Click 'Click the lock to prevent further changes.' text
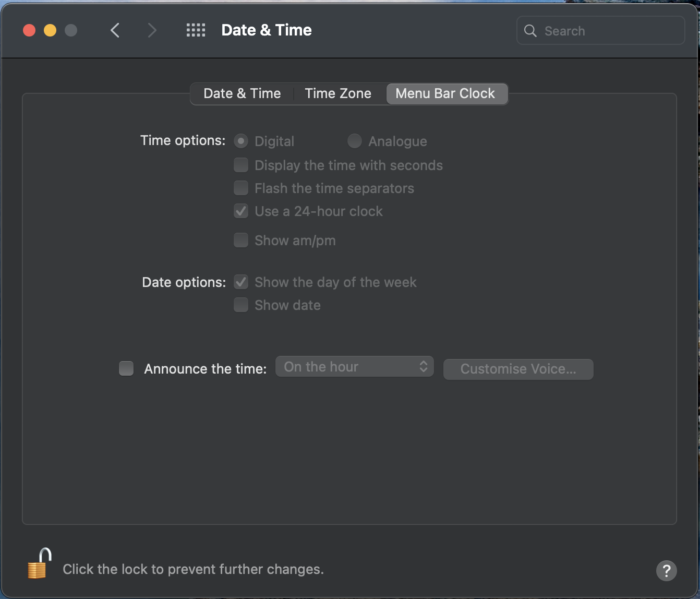 (x=194, y=569)
